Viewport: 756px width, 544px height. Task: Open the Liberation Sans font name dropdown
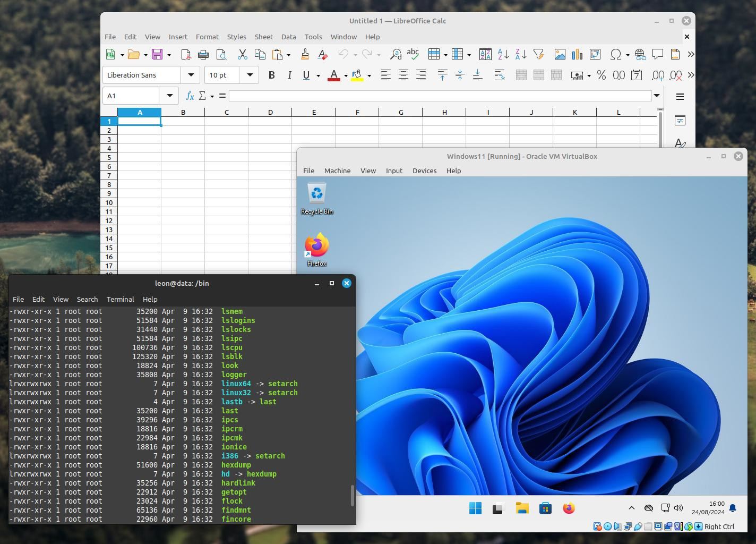[190, 75]
